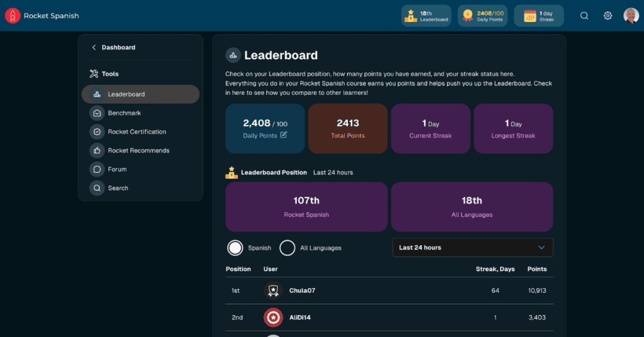644x337 pixels.
Task: Select the Spanish radio button
Action: tap(235, 248)
